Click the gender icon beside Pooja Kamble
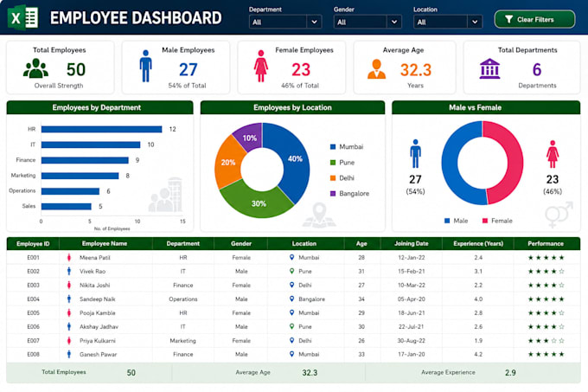The height and width of the screenshot is (392, 588). (x=69, y=313)
